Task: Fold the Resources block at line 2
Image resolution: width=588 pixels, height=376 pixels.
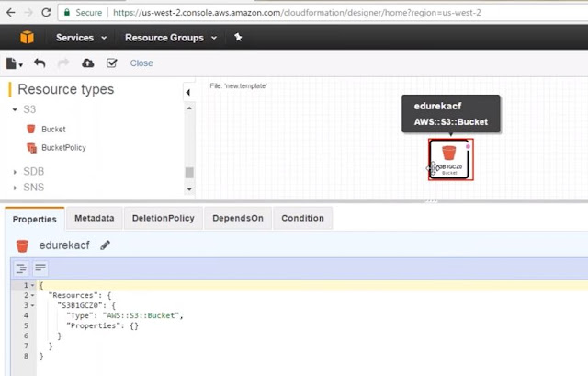Action: click(33, 296)
